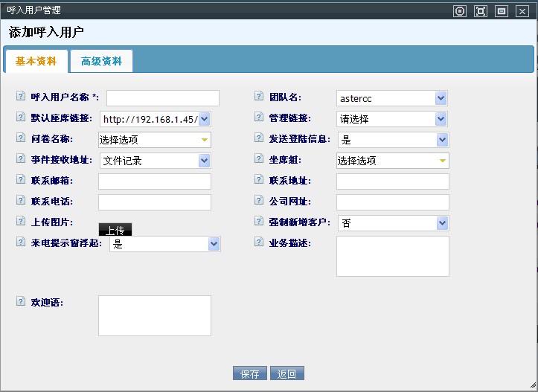Open the 团队名 dropdown showing astercc

pos(392,98)
